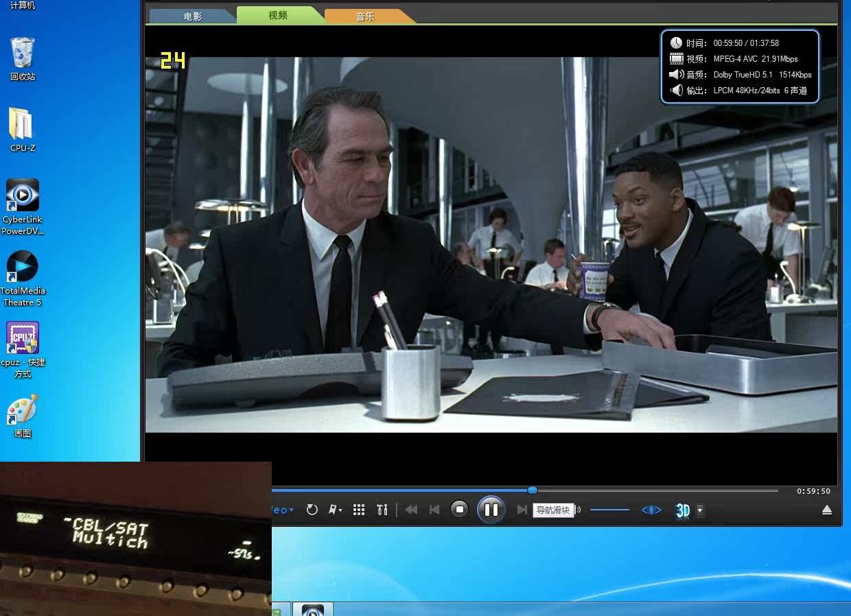This screenshot has height=616, width=851.
Task: Skip to previous chapter button
Action: coord(434,510)
